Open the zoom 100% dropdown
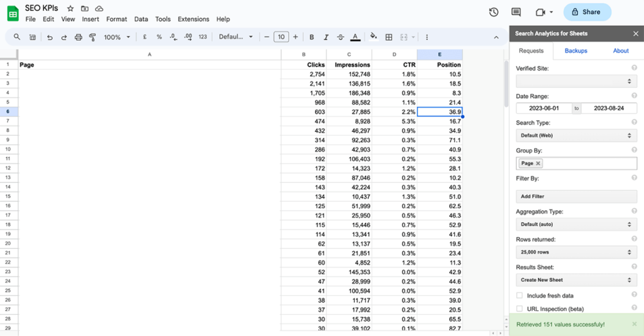 coord(116,37)
